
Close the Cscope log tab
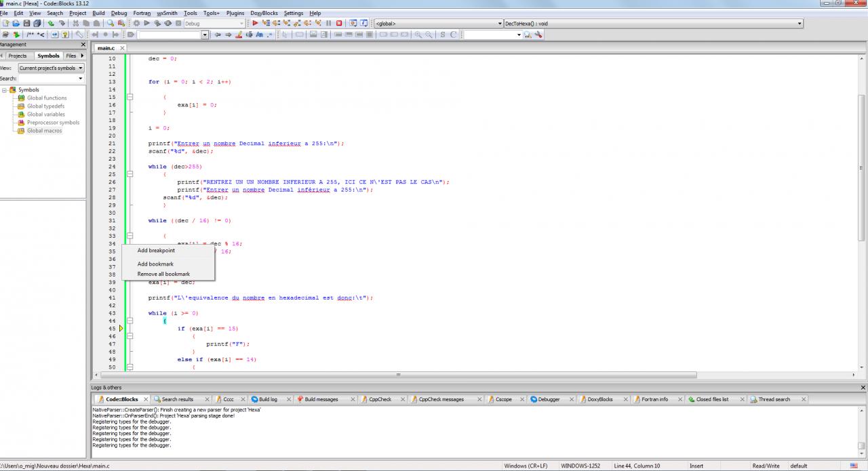(x=522, y=399)
